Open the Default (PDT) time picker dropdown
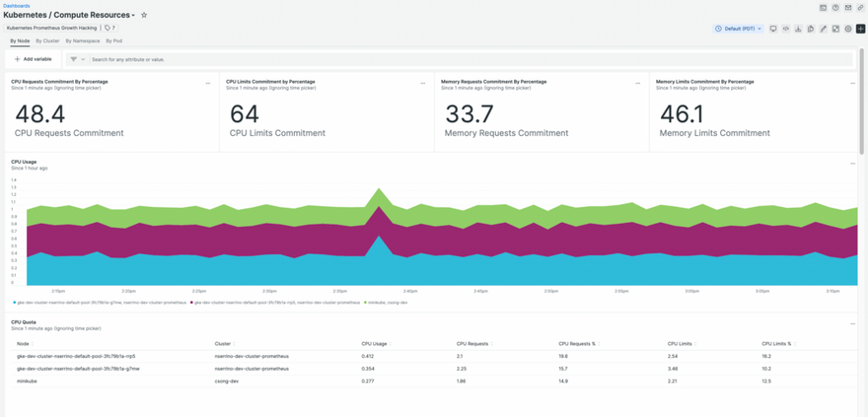 pos(738,30)
